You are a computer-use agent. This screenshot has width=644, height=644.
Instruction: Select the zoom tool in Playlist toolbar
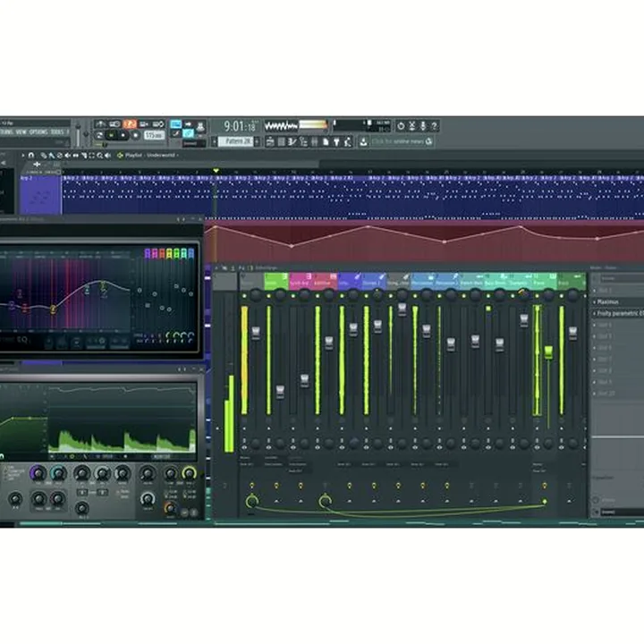click(100, 156)
